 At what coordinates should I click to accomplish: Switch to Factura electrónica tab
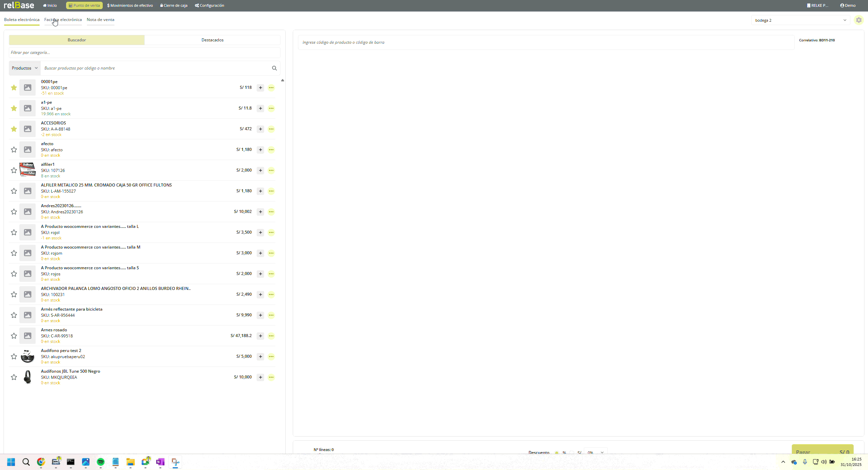pyautogui.click(x=63, y=20)
